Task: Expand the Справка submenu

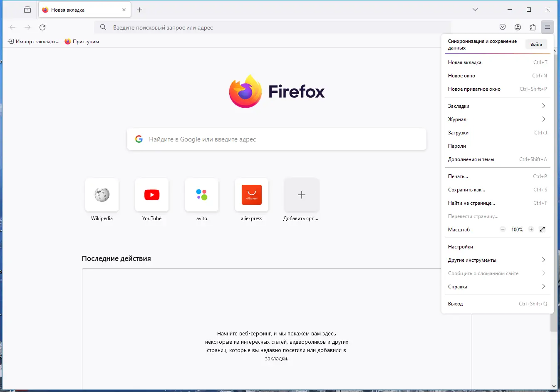Action: [x=498, y=287]
